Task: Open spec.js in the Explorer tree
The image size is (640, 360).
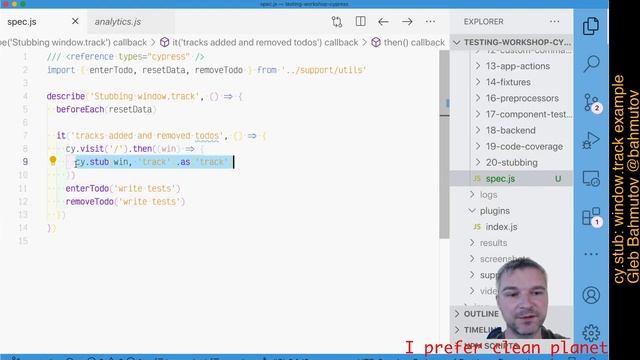Action: (512, 179)
